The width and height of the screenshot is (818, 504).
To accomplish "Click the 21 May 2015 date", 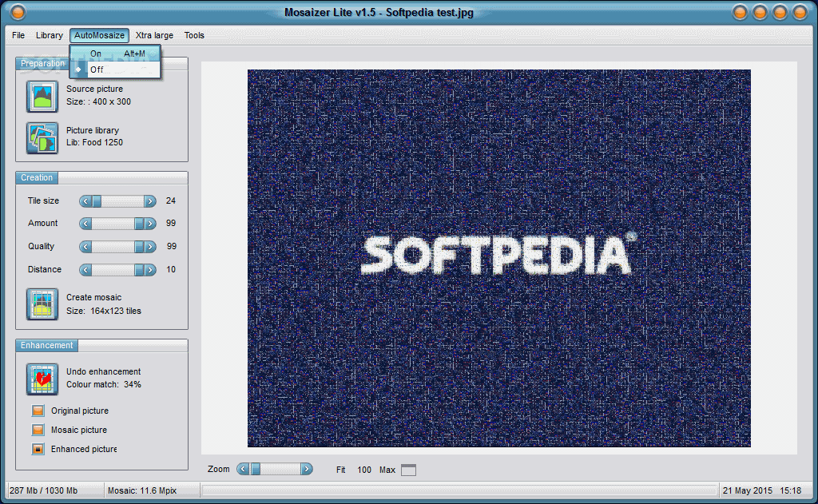I will click(x=747, y=490).
